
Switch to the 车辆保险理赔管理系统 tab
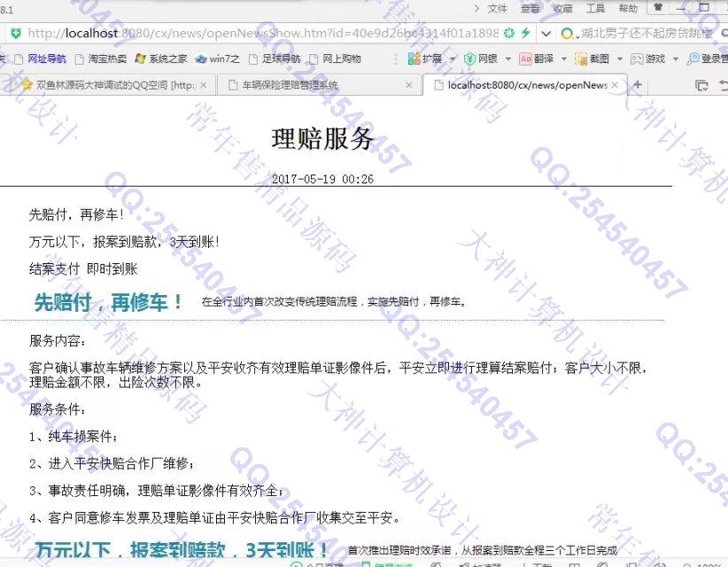click(321, 85)
